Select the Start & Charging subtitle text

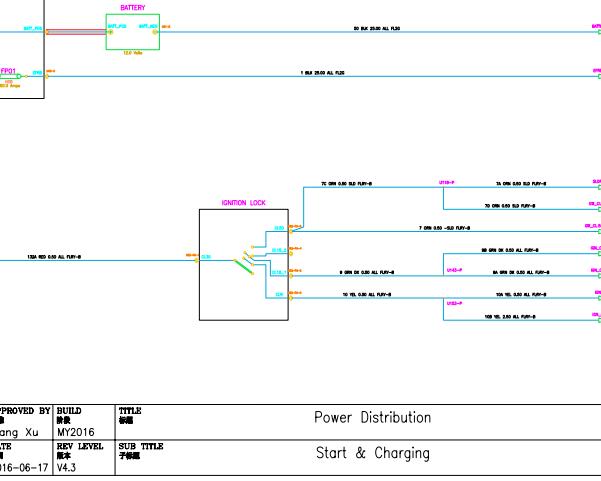click(x=373, y=453)
